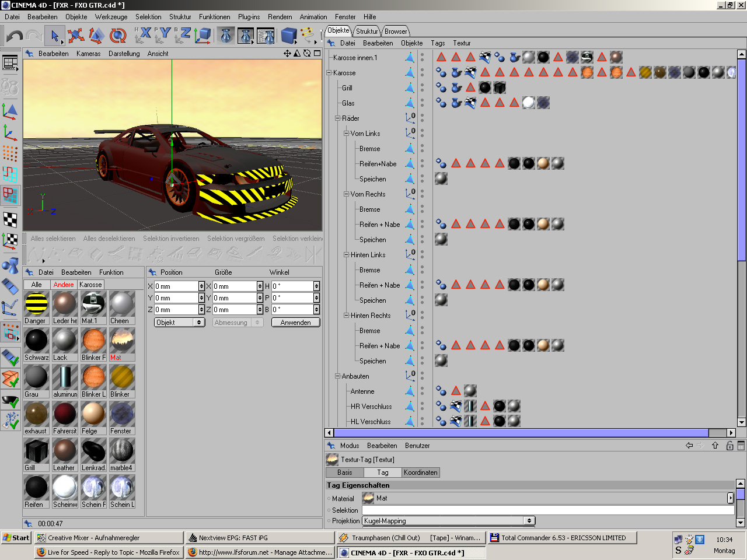Open the render settings icon
This screenshot has height=560, width=747.
(x=266, y=36)
